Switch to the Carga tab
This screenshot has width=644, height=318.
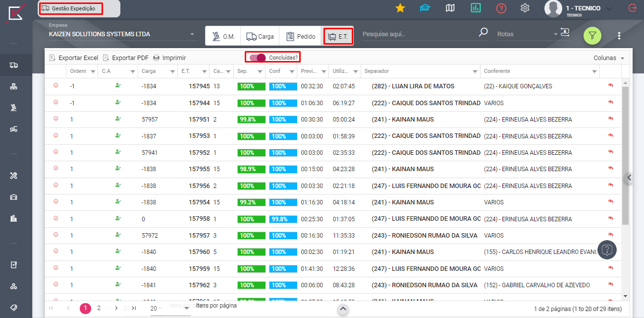[x=260, y=36]
